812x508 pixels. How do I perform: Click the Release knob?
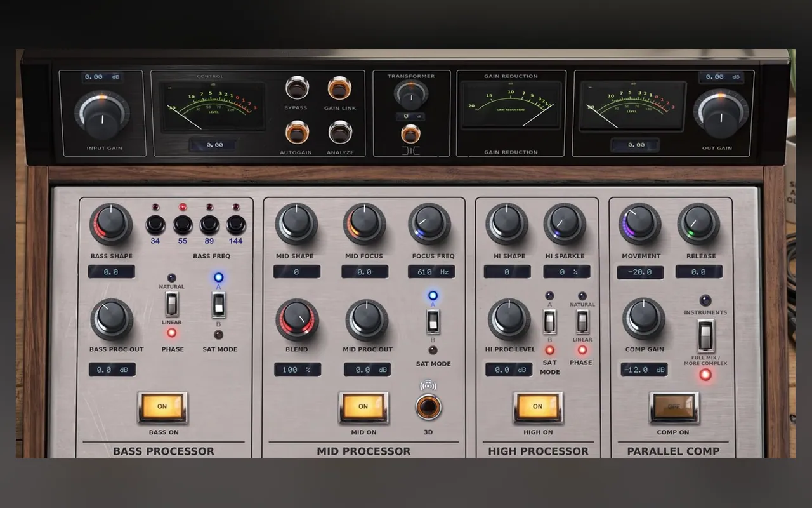coord(698,224)
